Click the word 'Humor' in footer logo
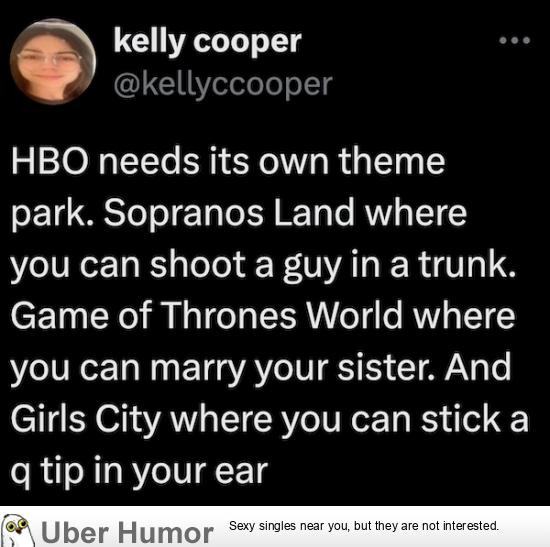The image size is (550, 547). pyautogui.click(x=166, y=533)
